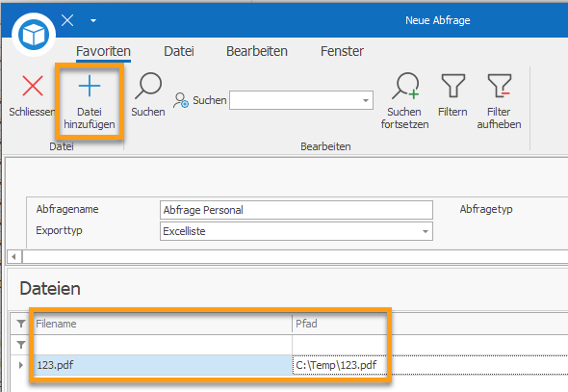
Task: Open the Exporttyp Excelliste dropdown
Action: 426,231
